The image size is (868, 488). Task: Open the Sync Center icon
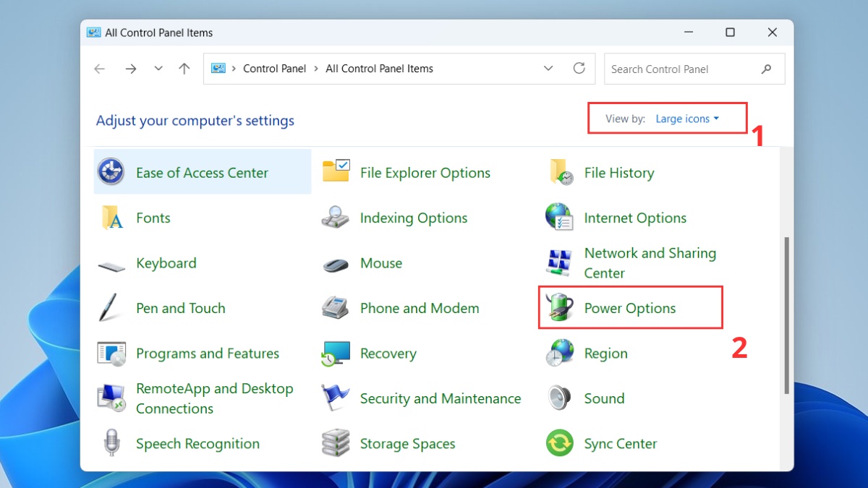coord(559,443)
